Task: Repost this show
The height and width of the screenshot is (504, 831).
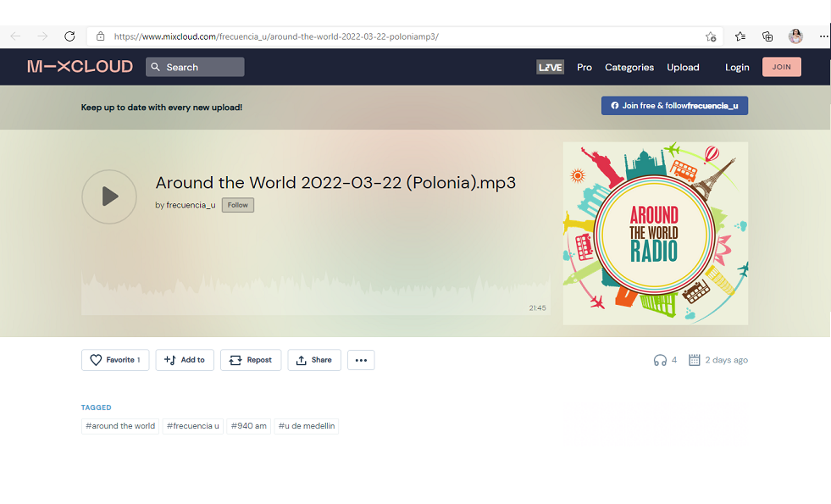Action: (250, 360)
